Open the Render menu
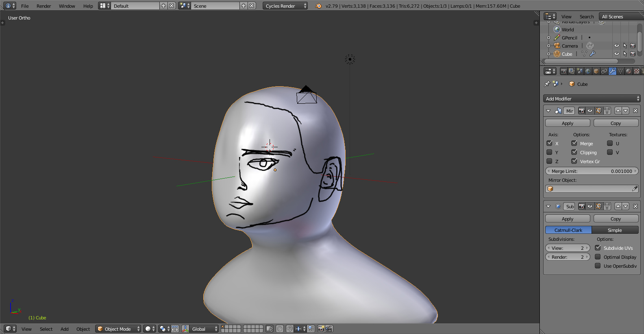 (x=44, y=6)
